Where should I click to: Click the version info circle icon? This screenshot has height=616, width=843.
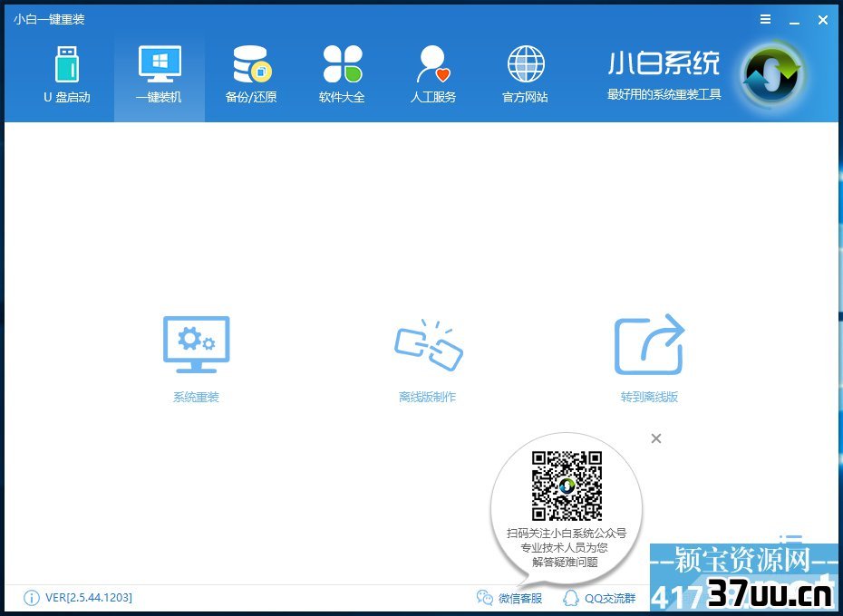32,598
